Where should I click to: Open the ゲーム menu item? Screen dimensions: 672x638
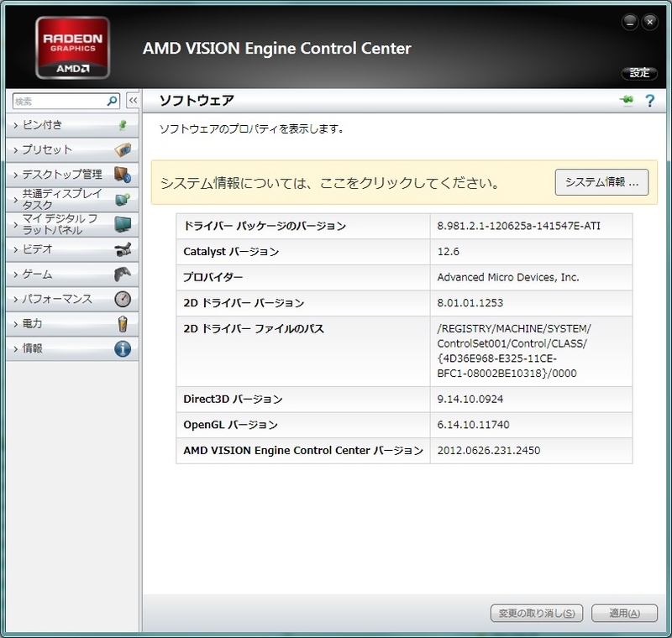click(72, 274)
